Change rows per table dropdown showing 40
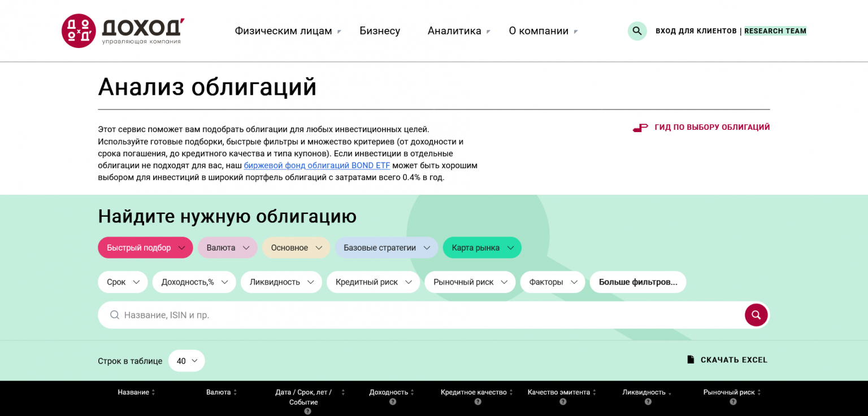 186,361
